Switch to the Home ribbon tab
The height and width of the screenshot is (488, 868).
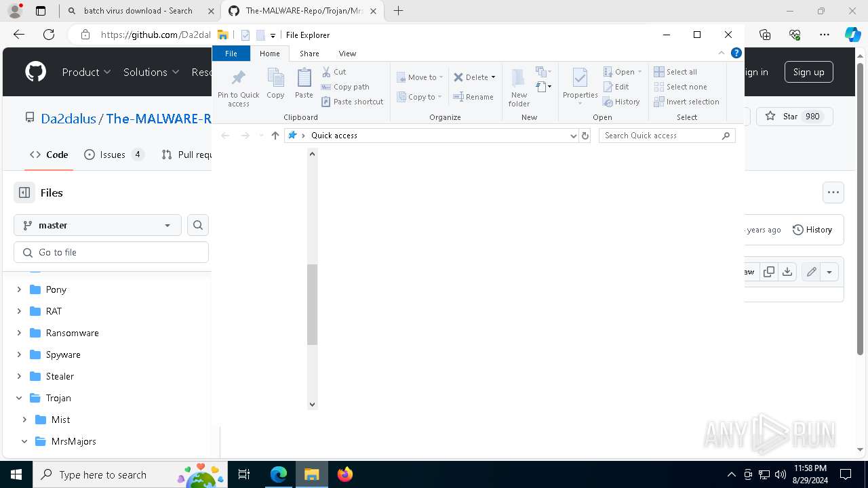(270, 54)
